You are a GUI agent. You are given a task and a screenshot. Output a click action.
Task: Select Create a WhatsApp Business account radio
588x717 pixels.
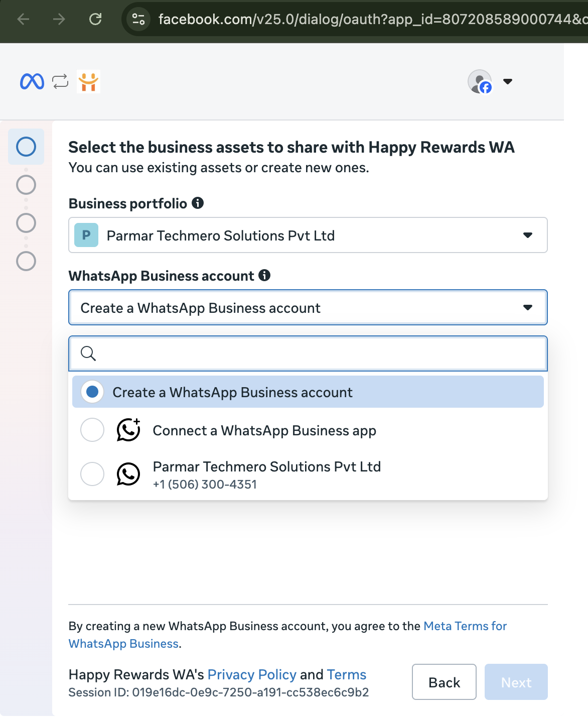pyautogui.click(x=92, y=392)
